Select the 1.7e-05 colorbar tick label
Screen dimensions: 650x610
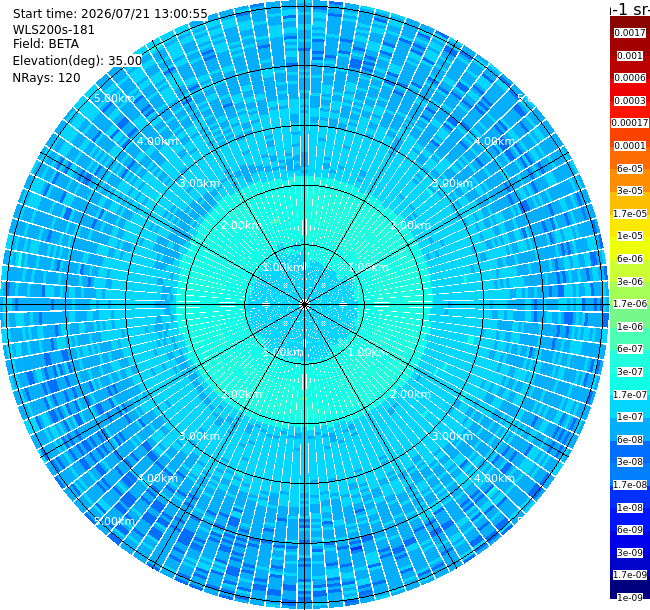(630, 213)
